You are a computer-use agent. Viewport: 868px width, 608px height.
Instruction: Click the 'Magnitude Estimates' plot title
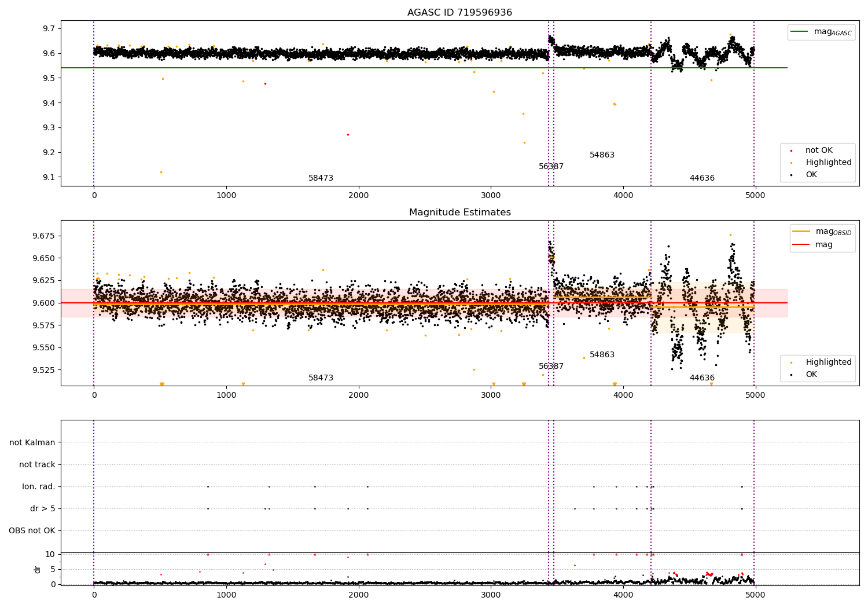pyautogui.click(x=459, y=213)
